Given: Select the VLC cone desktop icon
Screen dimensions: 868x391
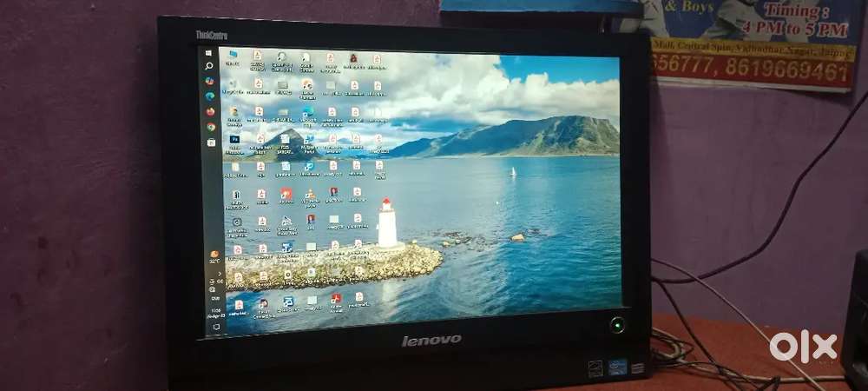Looking at the screenshot, I should 310,197.
